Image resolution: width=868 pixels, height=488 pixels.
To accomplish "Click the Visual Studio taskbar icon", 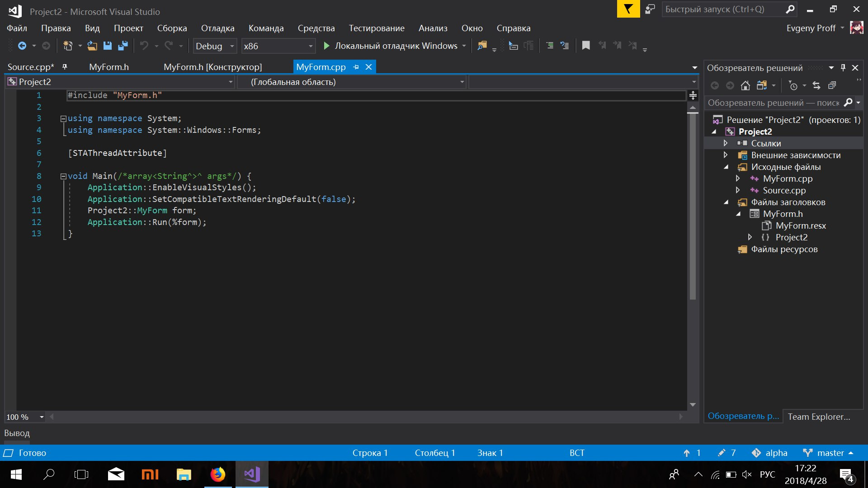I will (x=252, y=474).
